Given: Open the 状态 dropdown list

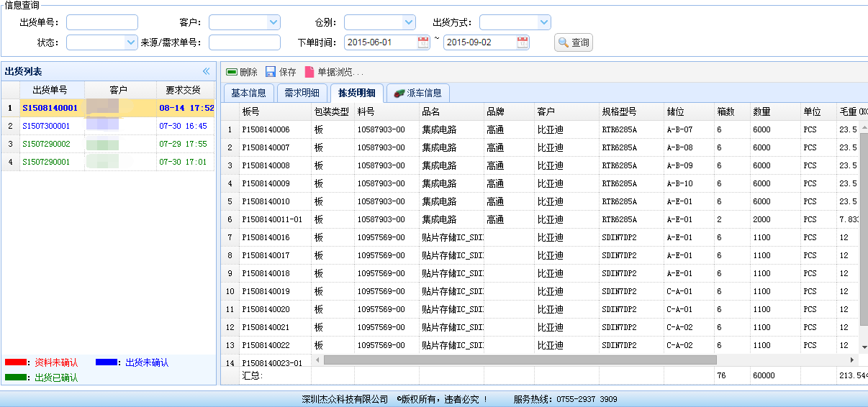Looking at the screenshot, I should [x=130, y=42].
